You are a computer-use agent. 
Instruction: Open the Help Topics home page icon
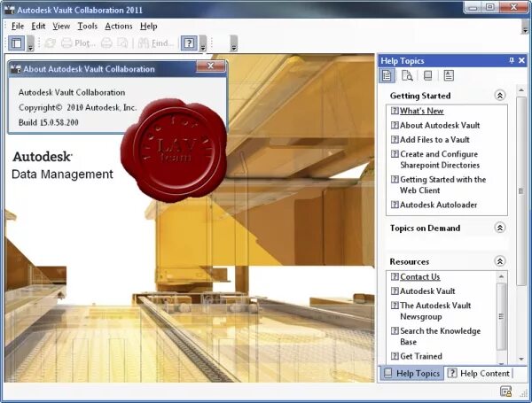(387, 75)
